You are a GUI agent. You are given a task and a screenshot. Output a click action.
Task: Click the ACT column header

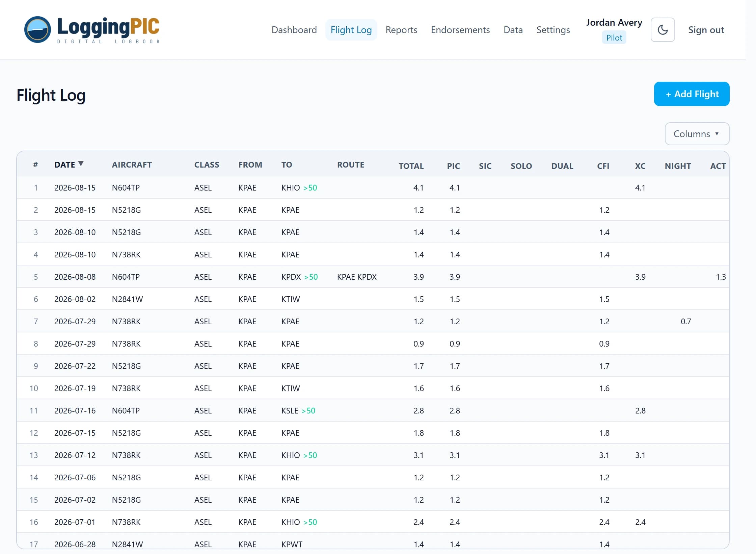pos(718,166)
